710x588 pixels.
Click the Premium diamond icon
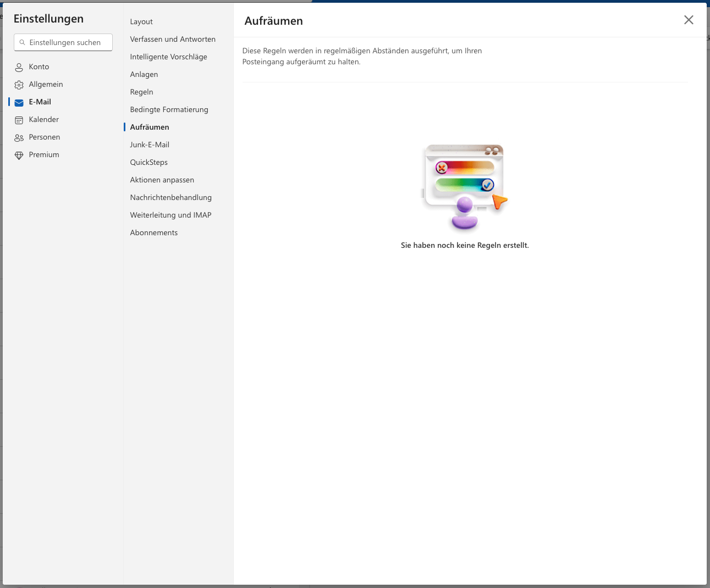point(19,155)
